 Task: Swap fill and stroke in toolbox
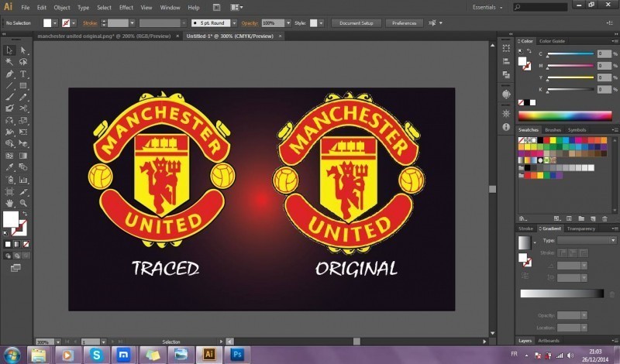[25, 214]
